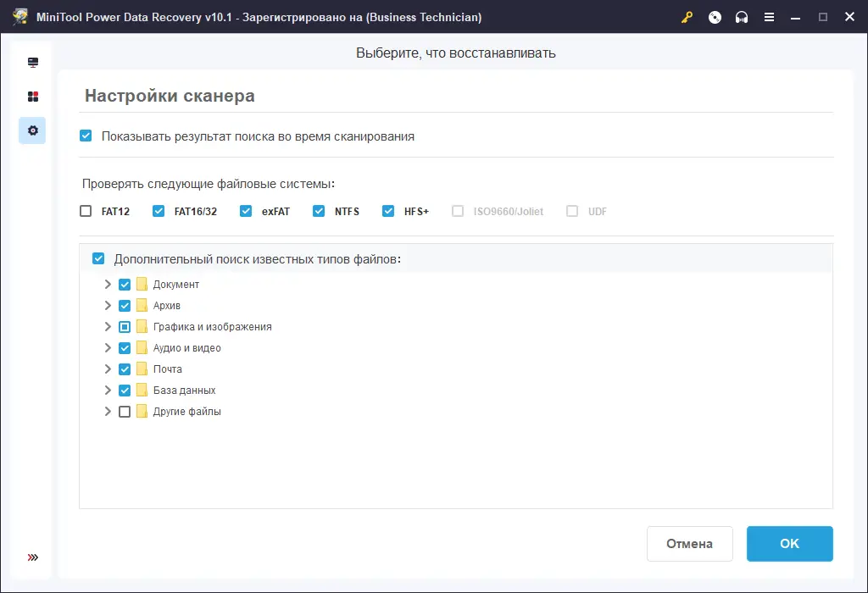
Task: Uncheck the exFAT file system
Action: coord(246,211)
